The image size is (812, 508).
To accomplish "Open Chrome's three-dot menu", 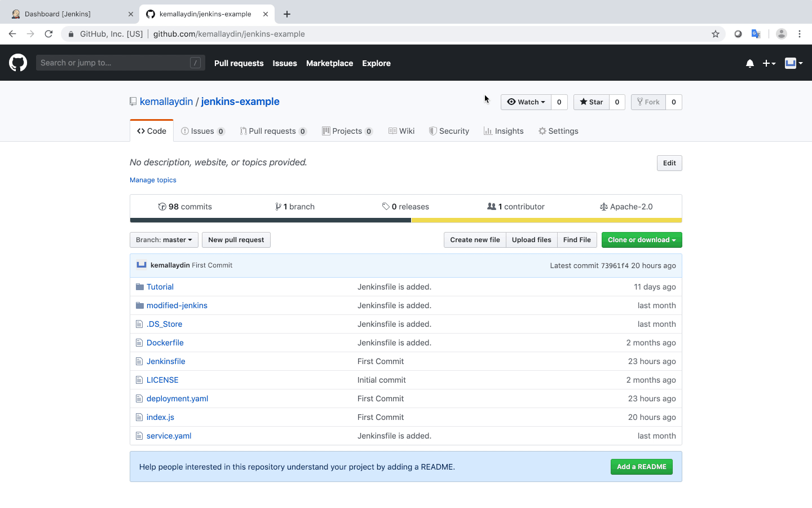I will click(x=800, y=34).
